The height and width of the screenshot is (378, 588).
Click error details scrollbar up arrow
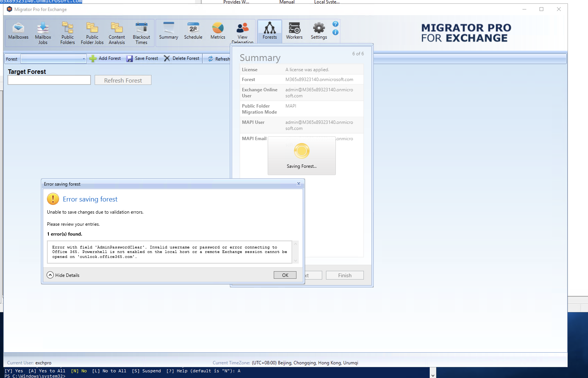(x=296, y=244)
